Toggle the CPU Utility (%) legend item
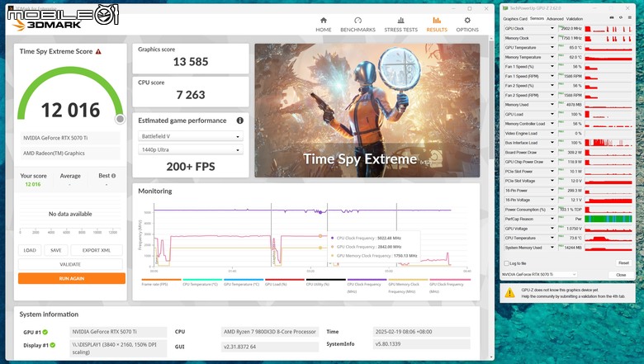 pyautogui.click(x=325, y=282)
